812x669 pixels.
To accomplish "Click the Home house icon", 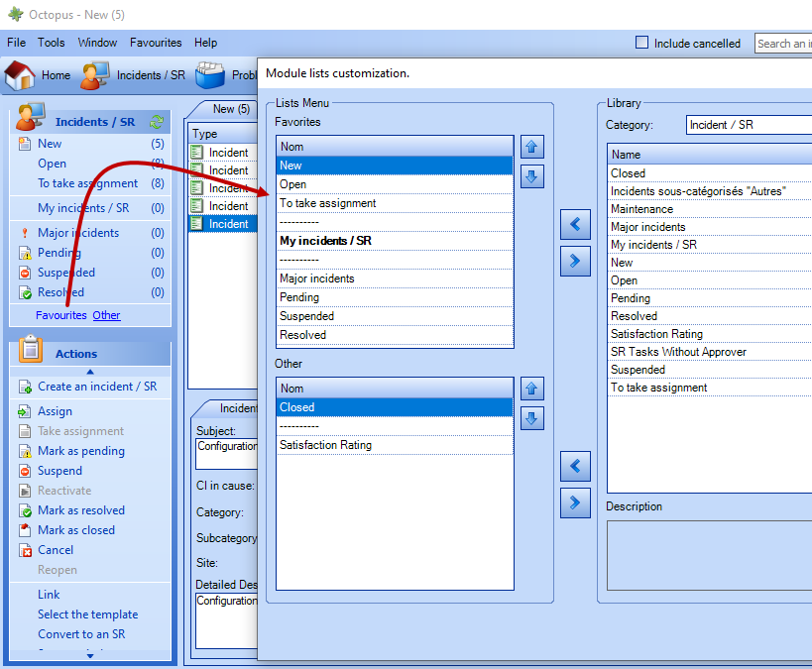I will tap(20, 75).
